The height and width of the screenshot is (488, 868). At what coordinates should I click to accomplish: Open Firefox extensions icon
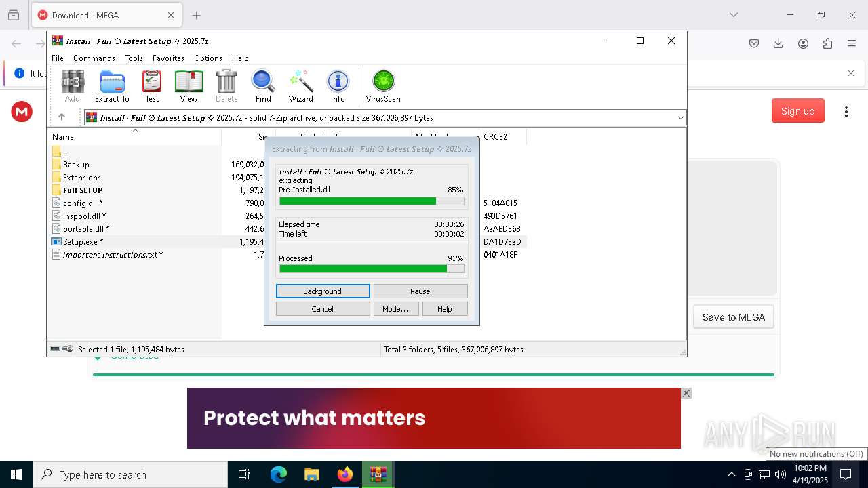[827, 43]
